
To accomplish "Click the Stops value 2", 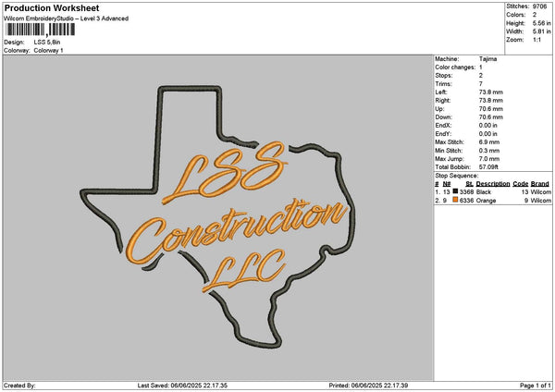I will [x=481, y=76].
